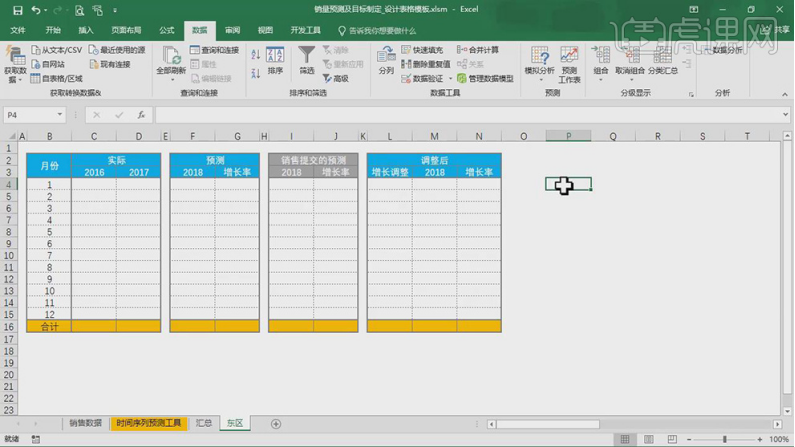The width and height of the screenshot is (795, 447).
Task: Open 查询和连接 pane
Action: 214,50
